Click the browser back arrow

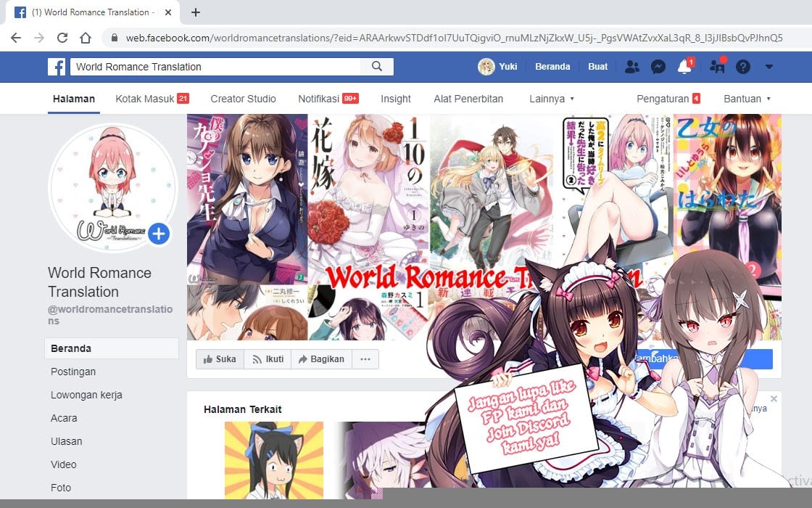[x=16, y=38]
